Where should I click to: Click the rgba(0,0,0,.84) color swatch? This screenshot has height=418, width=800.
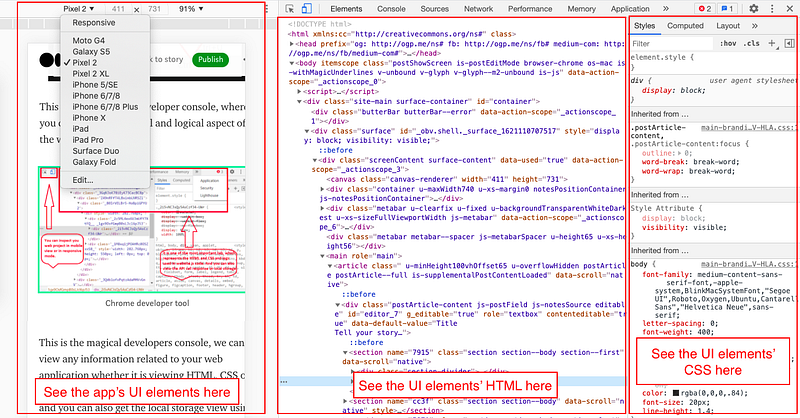pos(676,394)
